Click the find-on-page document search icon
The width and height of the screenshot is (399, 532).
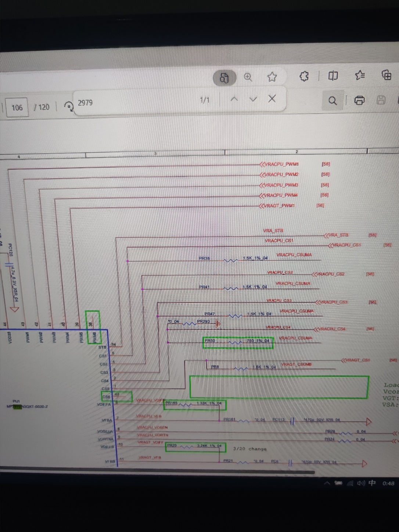pyautogui.click(x=224, y=78)
